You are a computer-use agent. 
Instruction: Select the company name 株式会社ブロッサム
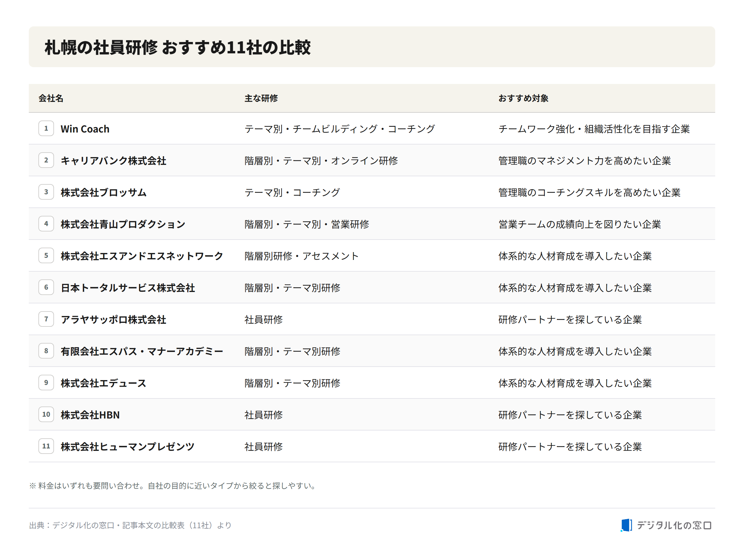(103, 192)
